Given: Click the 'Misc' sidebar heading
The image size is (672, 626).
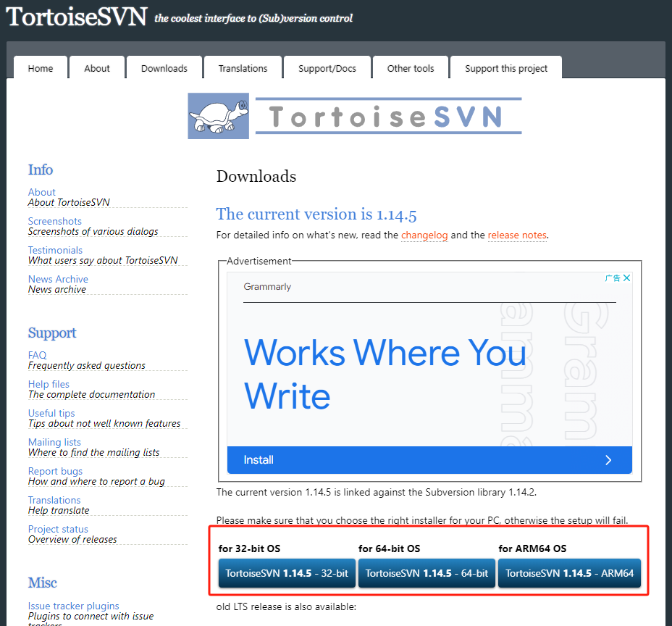Looking at the screenshot, I should (42, 583).
